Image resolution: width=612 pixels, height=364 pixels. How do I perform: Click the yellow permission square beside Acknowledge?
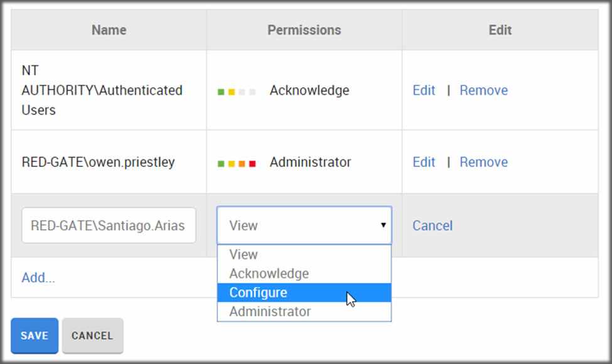[232, 91]
